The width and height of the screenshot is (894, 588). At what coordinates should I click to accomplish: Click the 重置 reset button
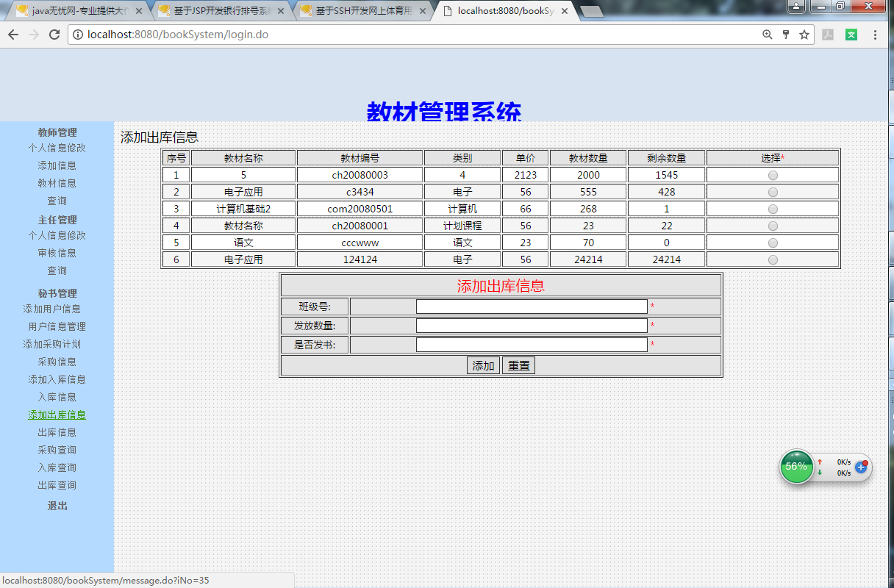(x=518, y=365)
